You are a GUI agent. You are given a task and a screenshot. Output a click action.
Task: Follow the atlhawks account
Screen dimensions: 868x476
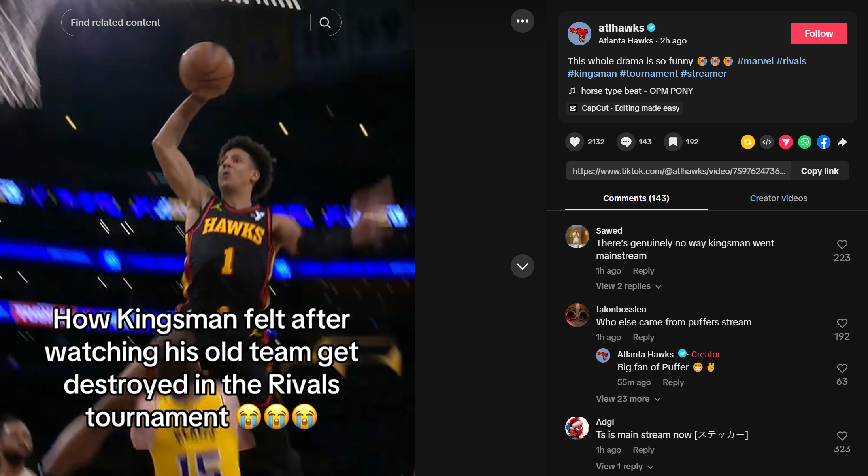pyautogui.click(x=819, y=34)
